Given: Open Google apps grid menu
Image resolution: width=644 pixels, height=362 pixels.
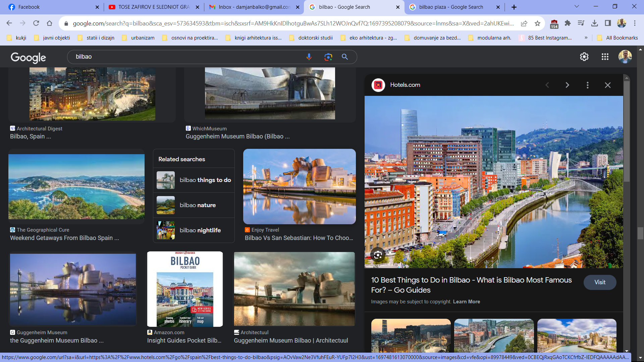Looking at the screenshot, I should [x=605, y=57].
